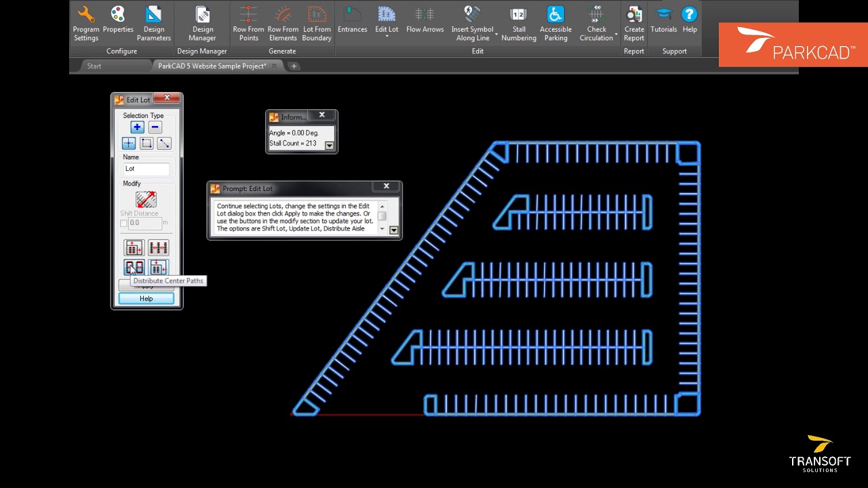
Task: Click Prompt scrollbar up arrow
Action: (382, 206)
